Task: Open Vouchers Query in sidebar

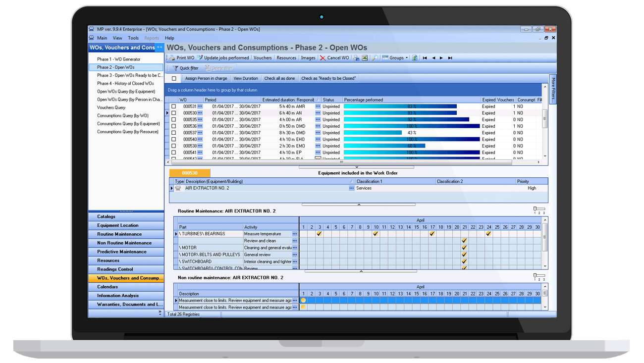Action: pos(111,107)
